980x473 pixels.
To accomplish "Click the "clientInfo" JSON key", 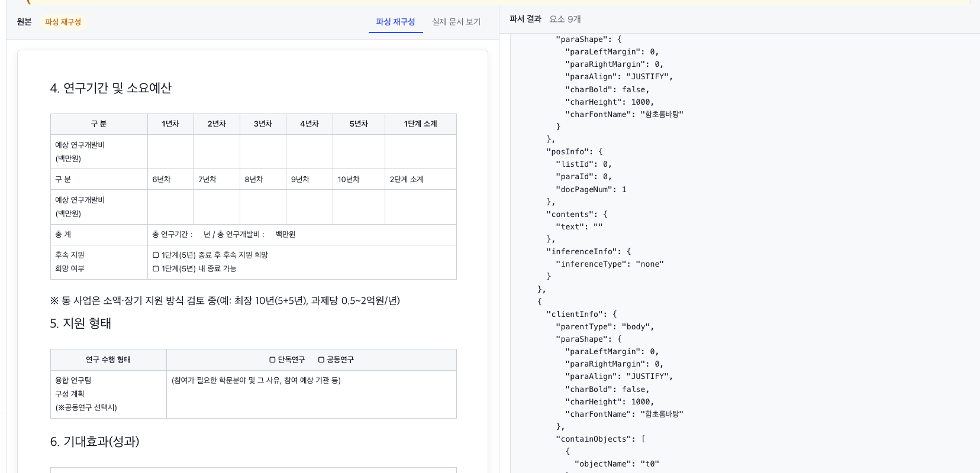I will coord(573,315).
